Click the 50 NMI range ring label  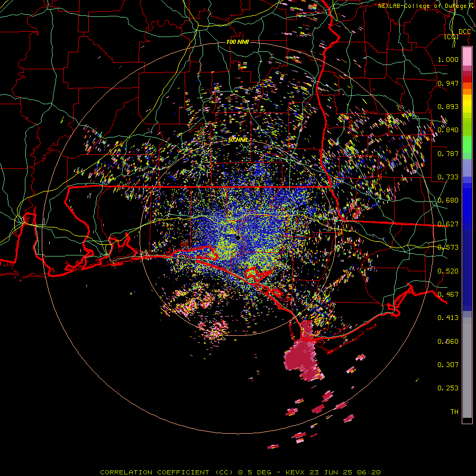click(x=239, y=140)
